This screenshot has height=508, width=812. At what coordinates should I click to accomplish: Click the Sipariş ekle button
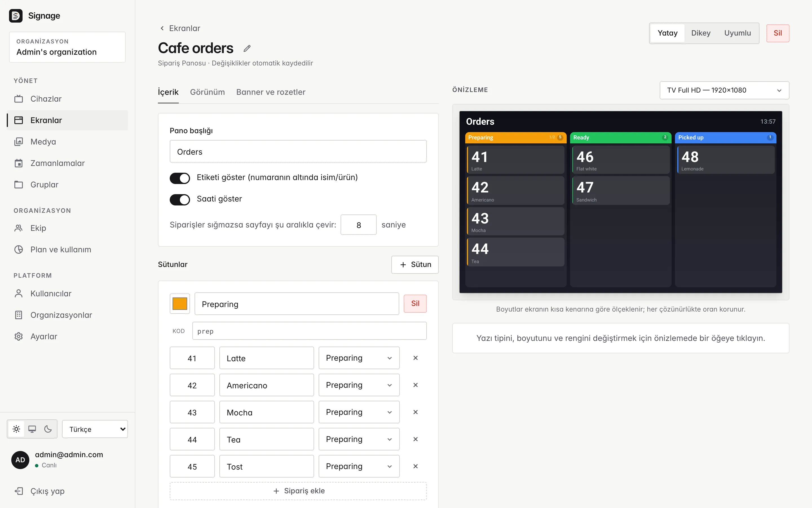click(x=298, y=491)
